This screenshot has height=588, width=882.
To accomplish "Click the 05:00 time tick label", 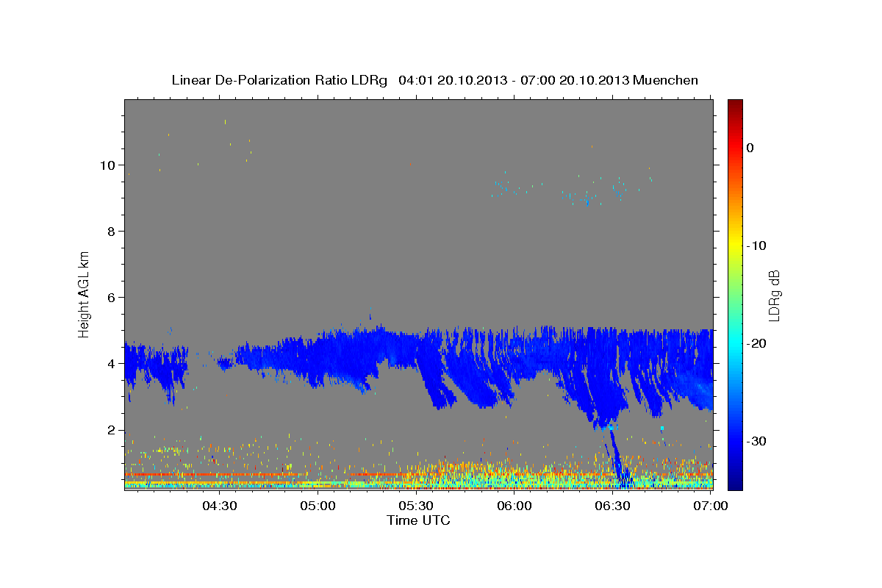I will [318, 506].
